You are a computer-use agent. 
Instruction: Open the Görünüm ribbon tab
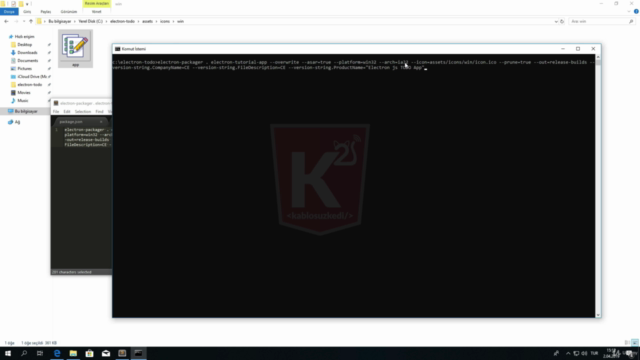[x=69, y=11]
